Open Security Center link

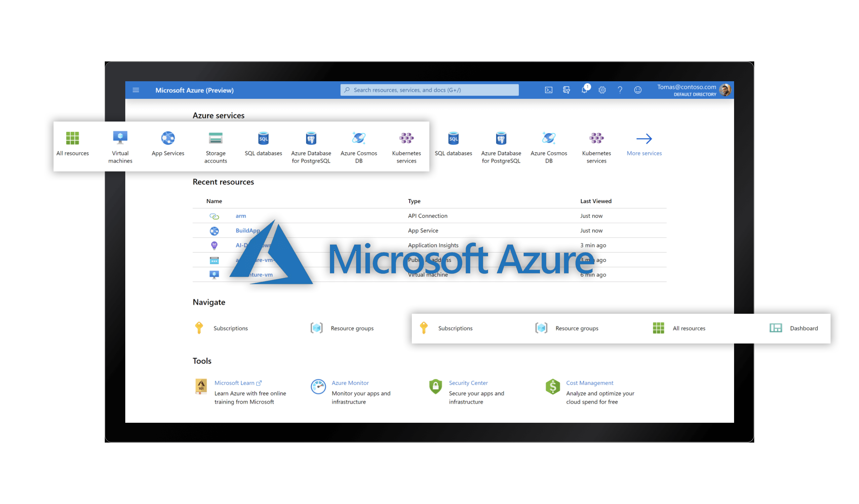tap(468, 383)
